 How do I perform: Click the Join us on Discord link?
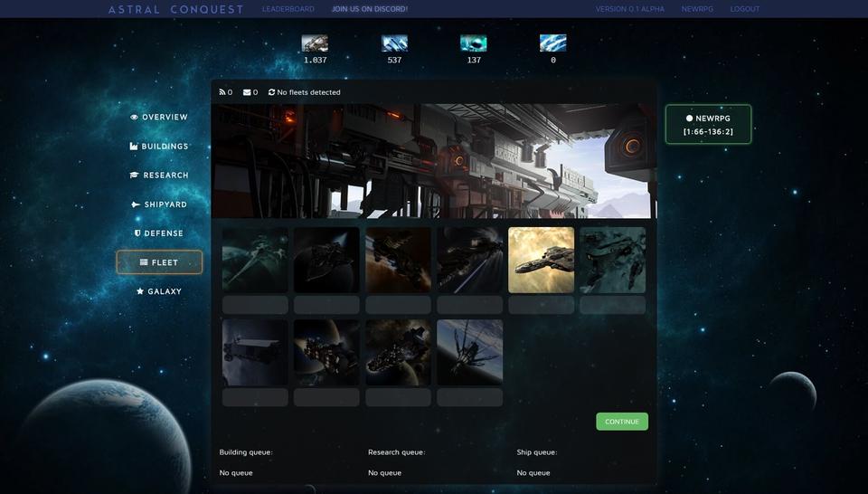tap(369, 9)
